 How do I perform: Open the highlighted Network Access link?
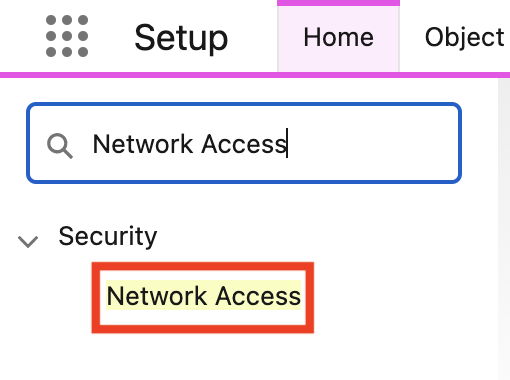[203, 296]
